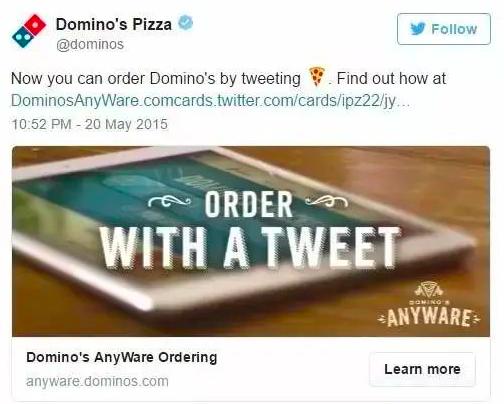Click the right flourish ornament beside ORDER
Screen dimensions: 504x404
click(327, 201)
